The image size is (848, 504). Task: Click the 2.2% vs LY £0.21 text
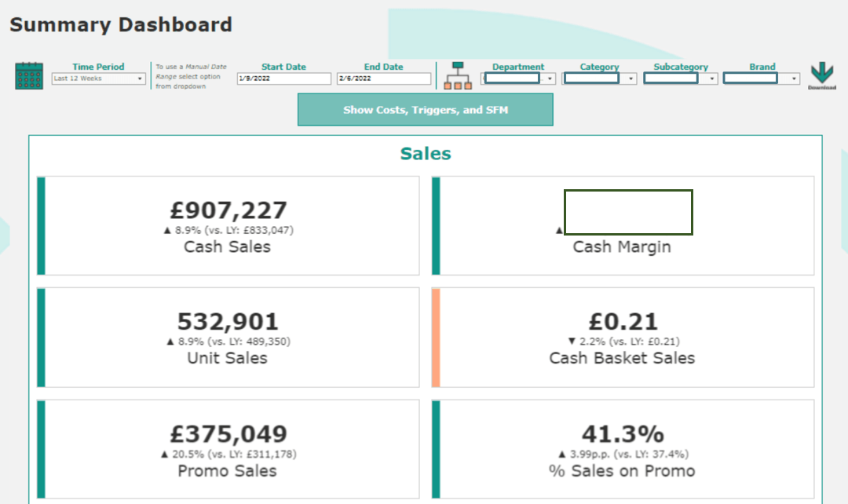[x=623, y=341]
